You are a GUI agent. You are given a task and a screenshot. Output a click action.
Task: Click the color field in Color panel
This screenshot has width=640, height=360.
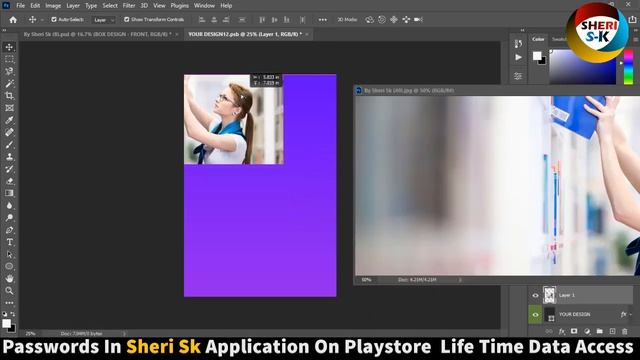pos(583,67)
